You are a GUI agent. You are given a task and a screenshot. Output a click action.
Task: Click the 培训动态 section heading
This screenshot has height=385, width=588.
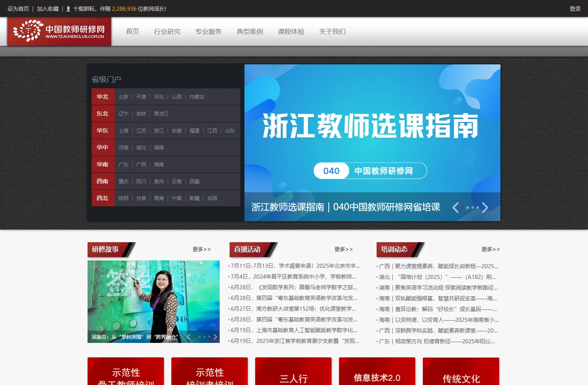click(394, 249)
